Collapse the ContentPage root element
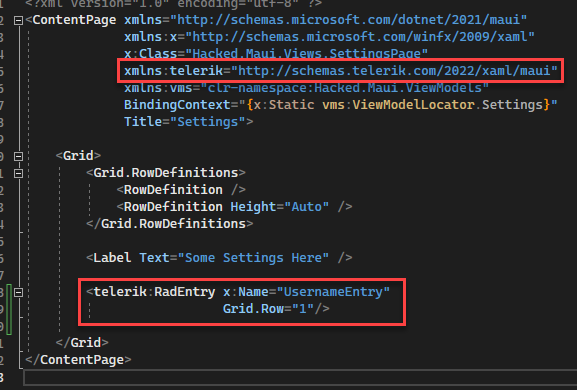The height and width of the screenshot is (390, 577). coord(18,20)
